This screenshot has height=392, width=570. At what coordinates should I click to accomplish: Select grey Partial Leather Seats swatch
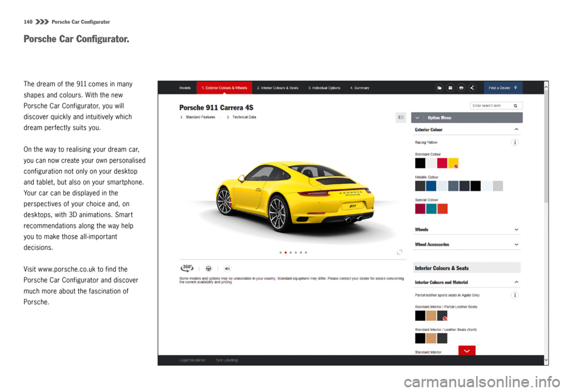coord(442,315)
